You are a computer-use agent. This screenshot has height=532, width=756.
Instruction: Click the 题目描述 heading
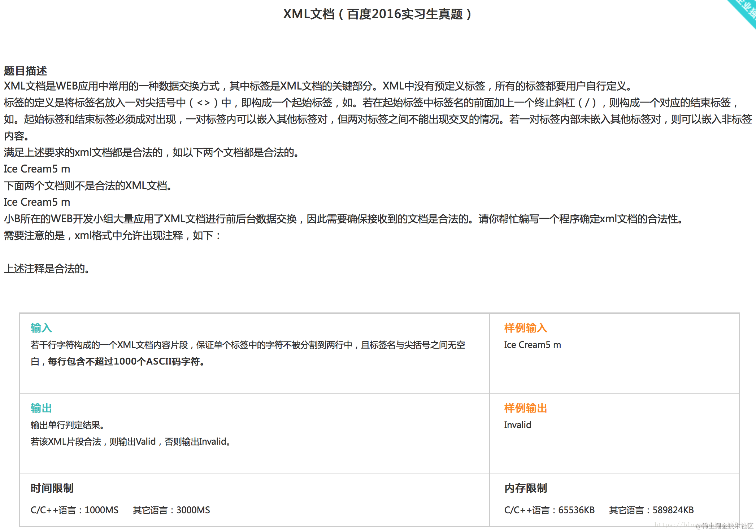click(x=25, y=71)
